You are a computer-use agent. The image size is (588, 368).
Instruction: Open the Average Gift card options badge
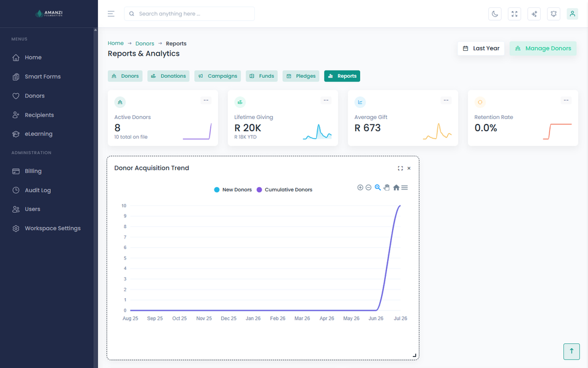[446, 100]
